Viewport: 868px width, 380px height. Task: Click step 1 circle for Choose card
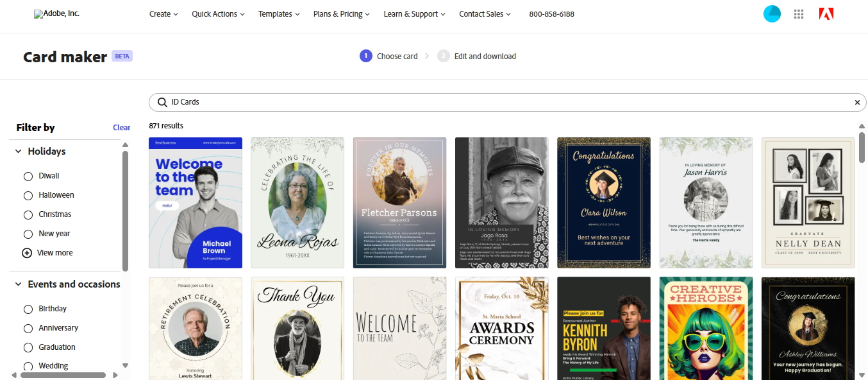pos(365,56)
